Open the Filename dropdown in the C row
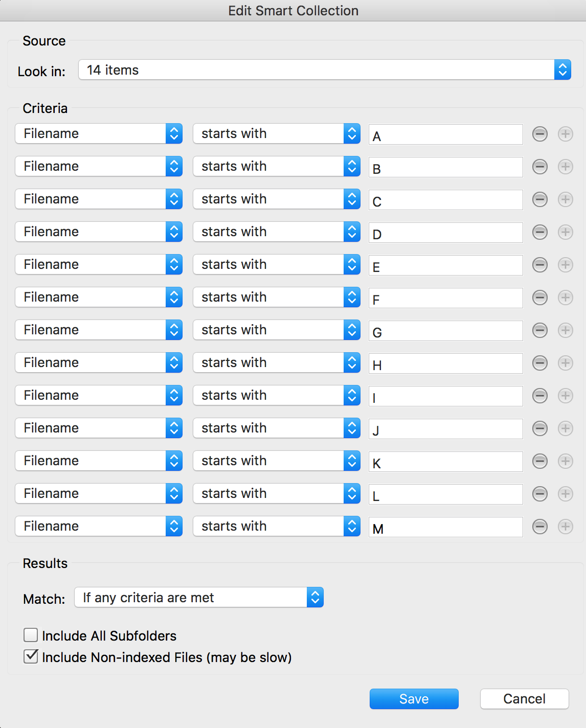 coord(99,199)
